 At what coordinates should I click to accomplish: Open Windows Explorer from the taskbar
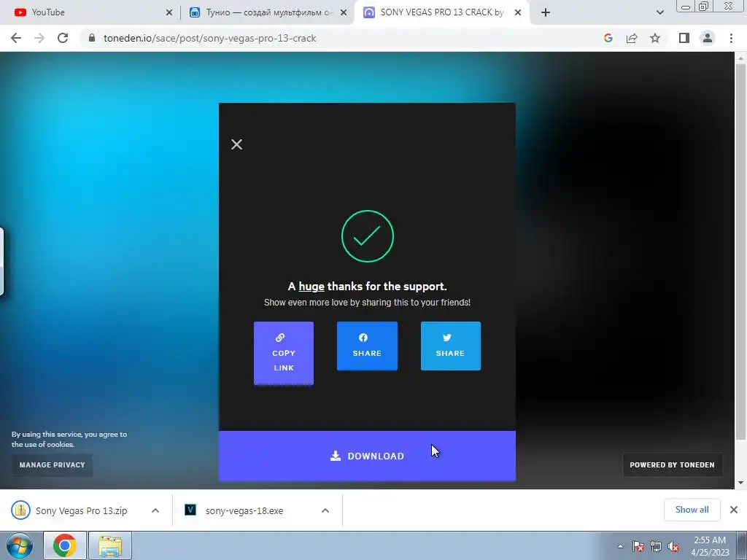tap(110, 545)
